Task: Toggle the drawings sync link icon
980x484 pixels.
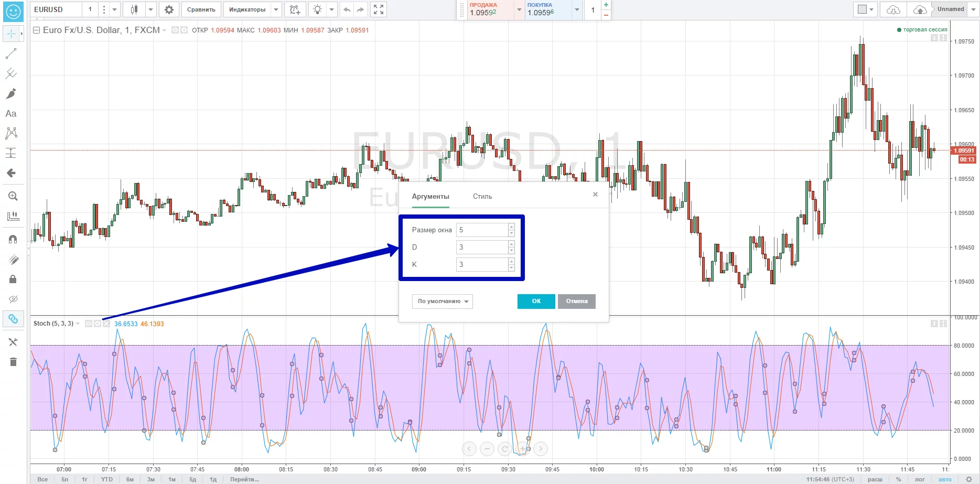Action: tap(13, 319)
